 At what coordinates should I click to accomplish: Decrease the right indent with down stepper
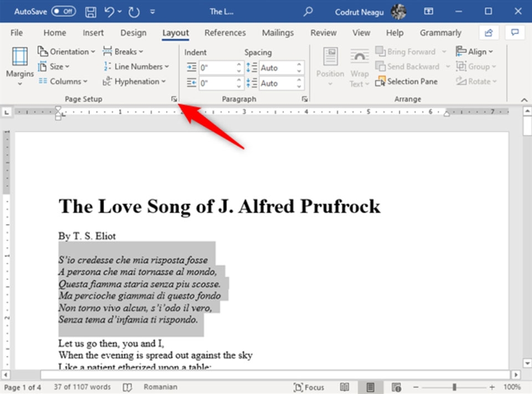(x=239, y=86)
